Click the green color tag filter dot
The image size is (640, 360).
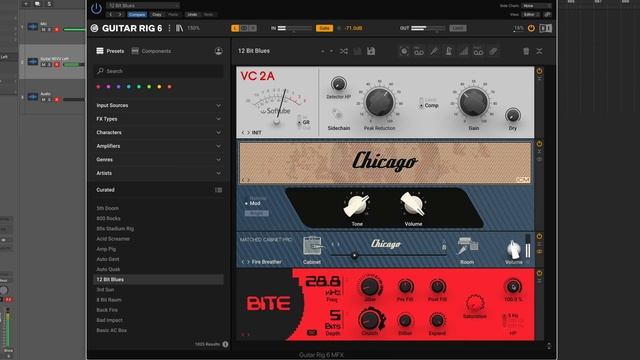[139, 87]
